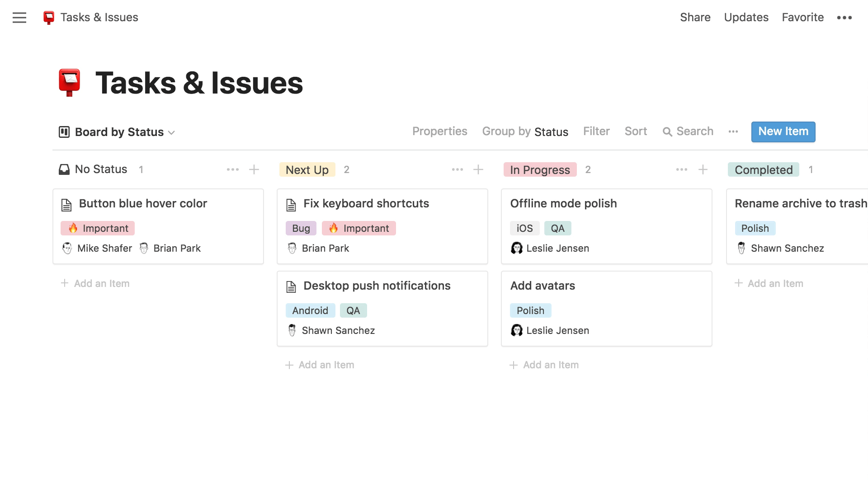This screenshot has width=868, height=488.
Task: Click the document icon on Desktop push notifications card
Action: point(292,286)
